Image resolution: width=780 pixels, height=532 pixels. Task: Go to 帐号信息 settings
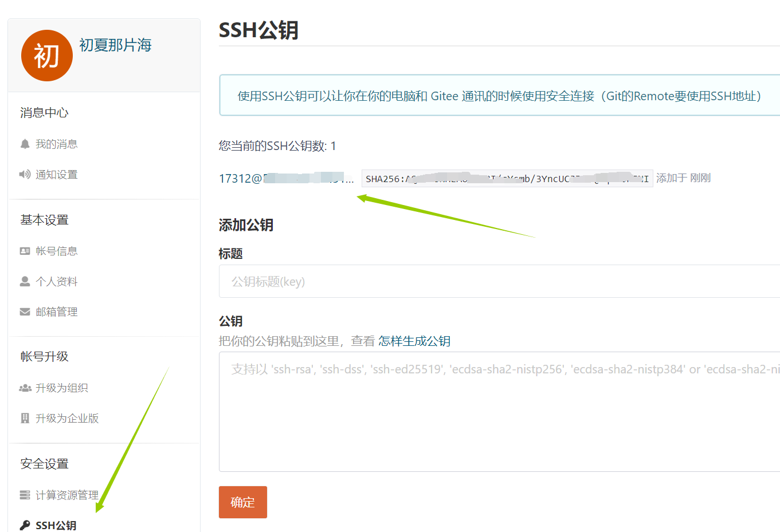click(x=56, y=251)
